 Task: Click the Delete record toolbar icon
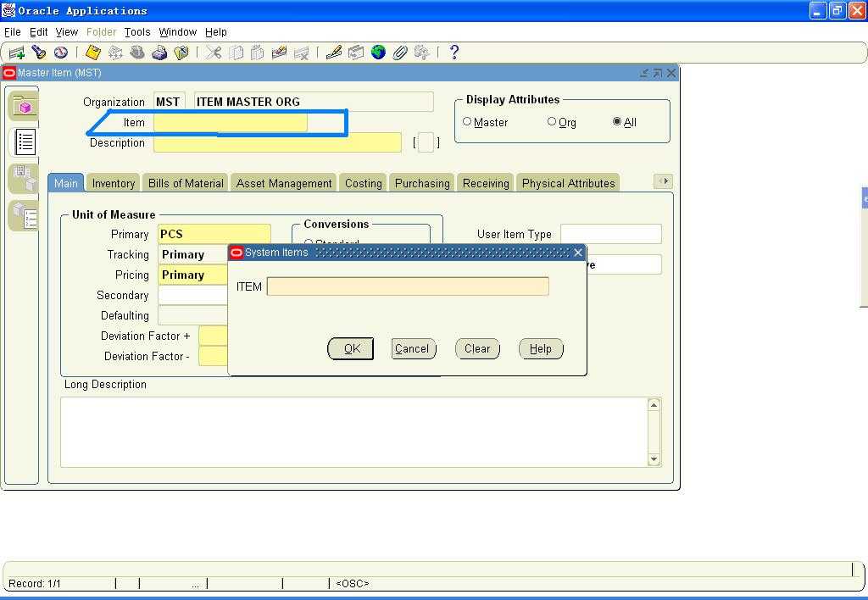(x=302, y=53)
